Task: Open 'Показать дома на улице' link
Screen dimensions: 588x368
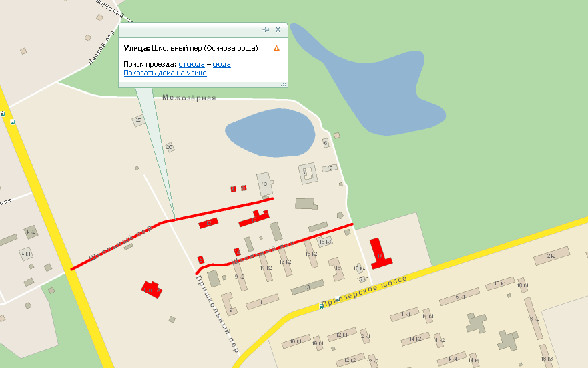Action: pos(165,73)
